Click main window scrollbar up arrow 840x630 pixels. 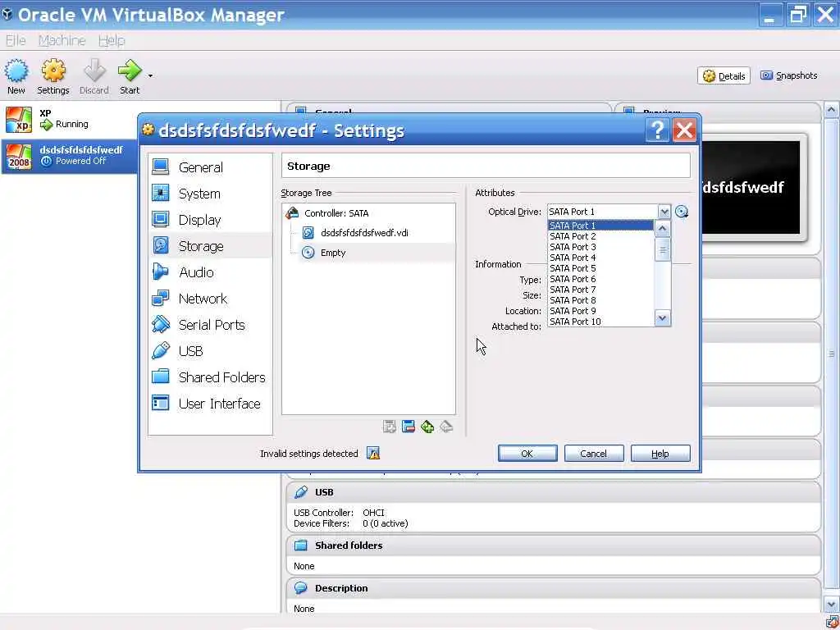[831, 111]
